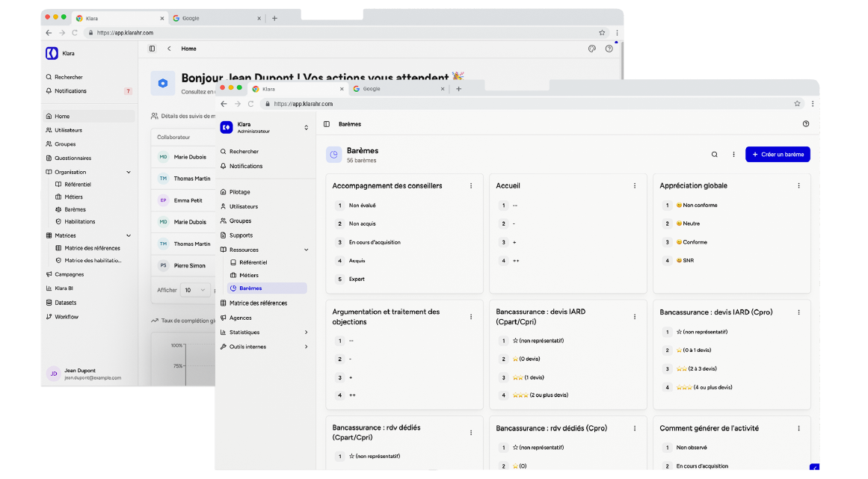The height and width of the screenshot is (479, 868).
Task: Open a new tab in front browser window
Action: [x=458, y=88]
